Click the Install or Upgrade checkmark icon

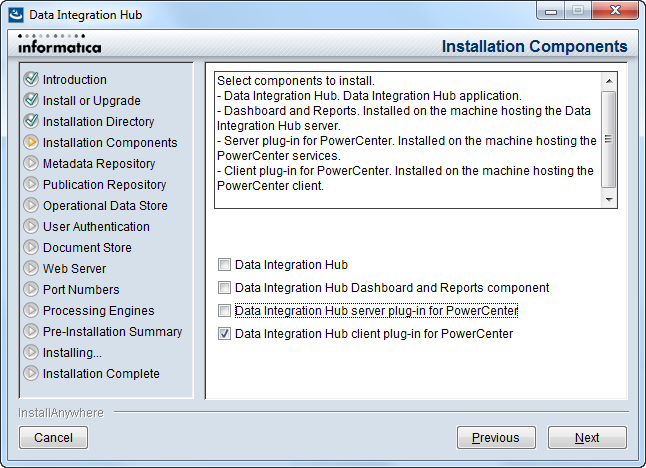click(x=31, y=100)
